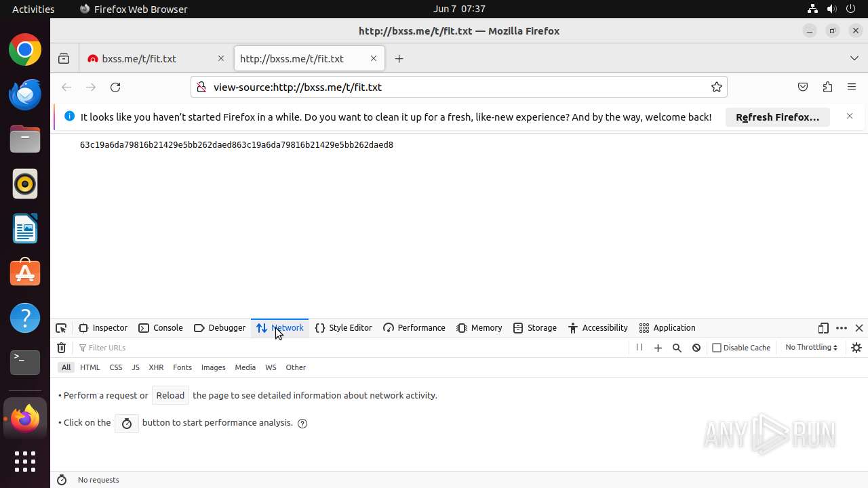Close the view-source tab
Screen dimensions: 868x488
pyautogui.click(x=374, y=59)
